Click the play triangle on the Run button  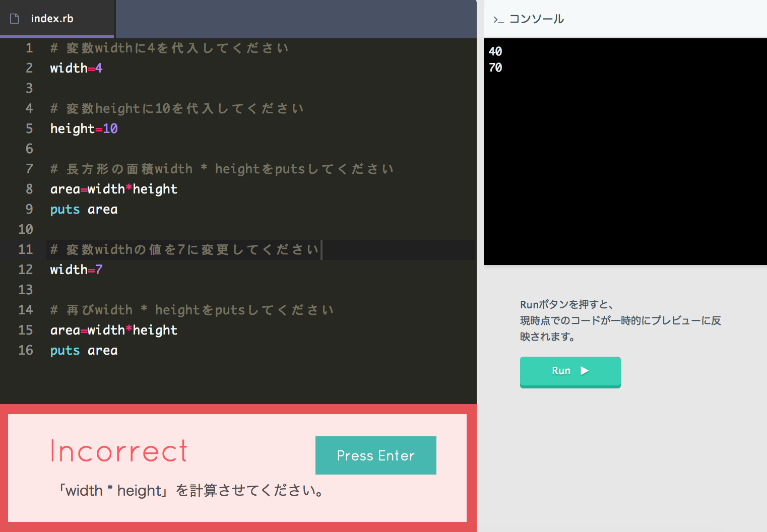pos(585,371)
